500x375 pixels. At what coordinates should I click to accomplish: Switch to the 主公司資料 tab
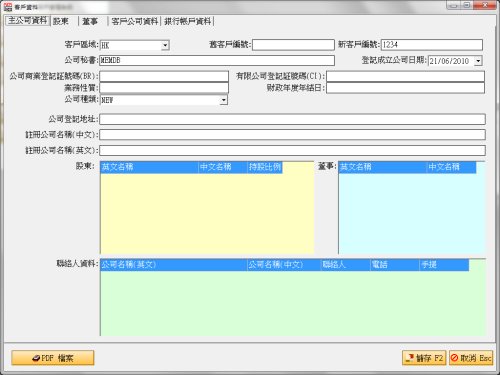[28, 21]
